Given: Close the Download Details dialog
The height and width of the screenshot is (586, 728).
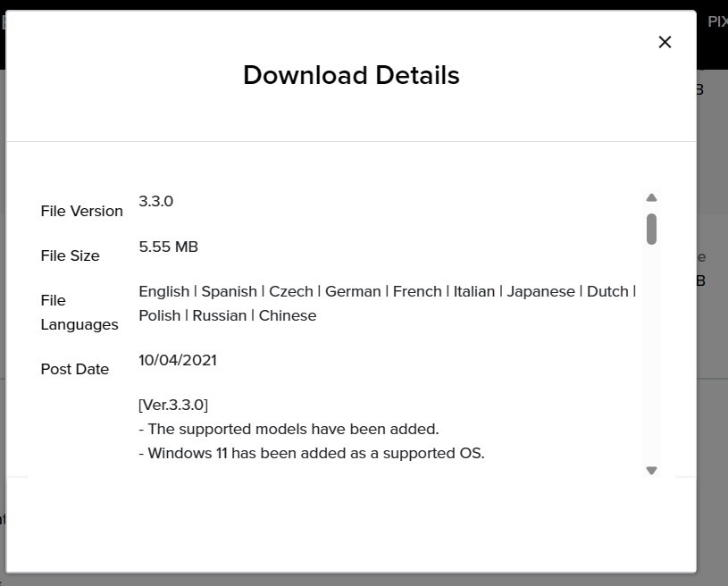Looking at the screenshot, I should (665, 42).
